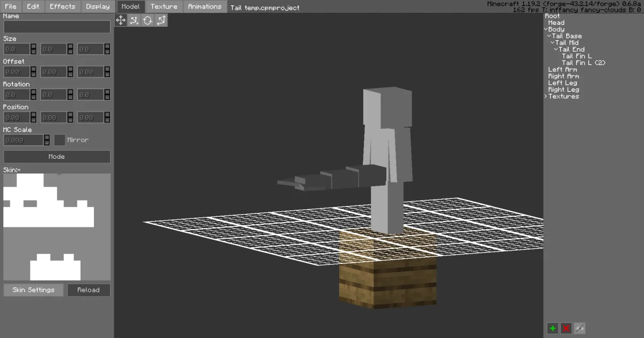644x338 pixels.
Task: Select the Textures tree item
Action: tap(563, 97)
